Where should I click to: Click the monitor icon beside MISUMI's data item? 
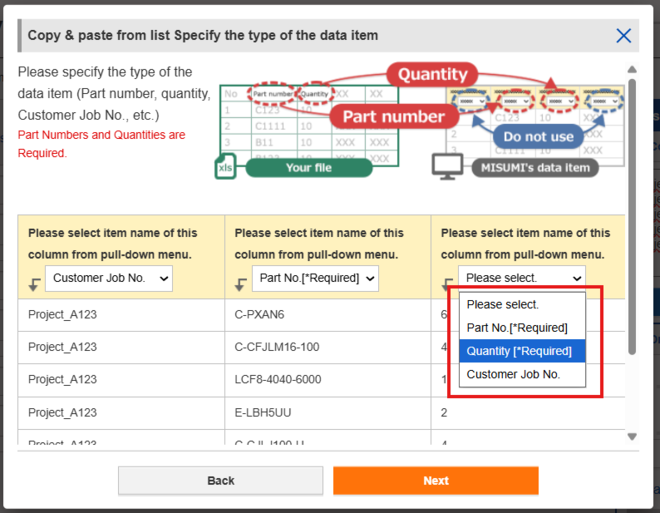(447, 167)
